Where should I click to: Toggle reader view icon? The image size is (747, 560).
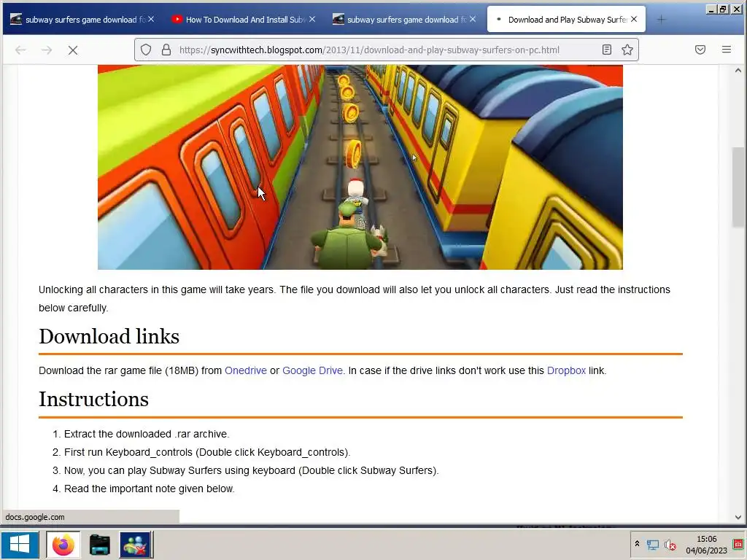[x=606, y=50]
